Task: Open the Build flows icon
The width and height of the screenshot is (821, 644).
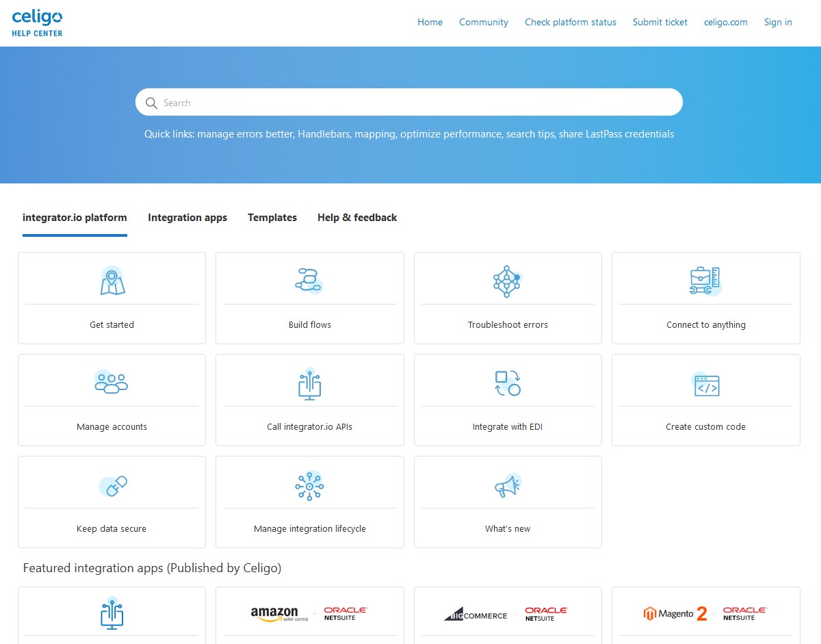Action: click(309, 281)
